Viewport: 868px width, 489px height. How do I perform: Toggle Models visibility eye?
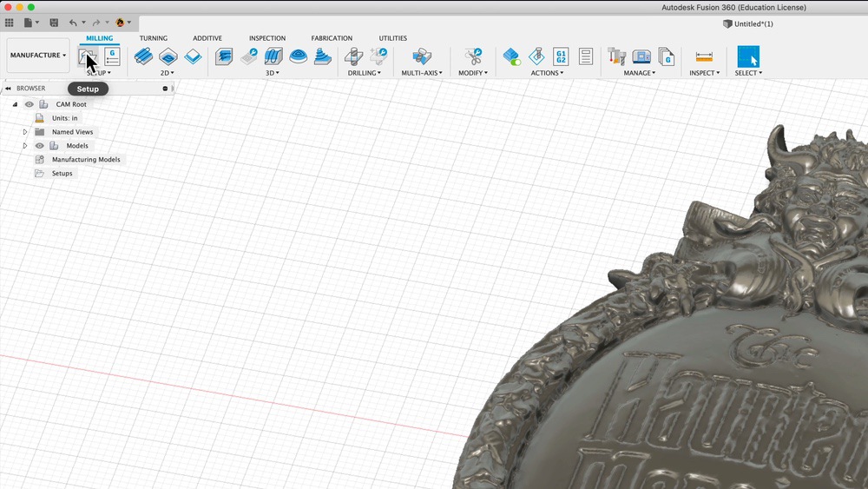coord(39,146)
